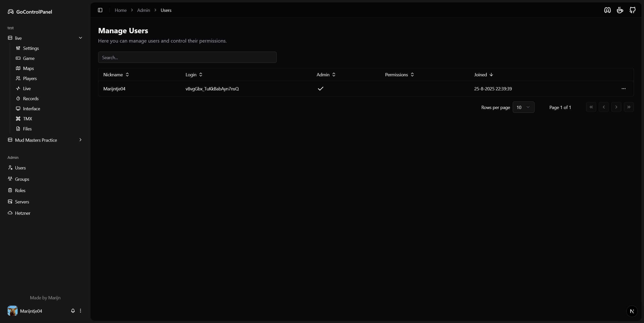This screenshot has height=323, width=644.
Task: Click the users Search field
Action: click(x=187, y=57)
